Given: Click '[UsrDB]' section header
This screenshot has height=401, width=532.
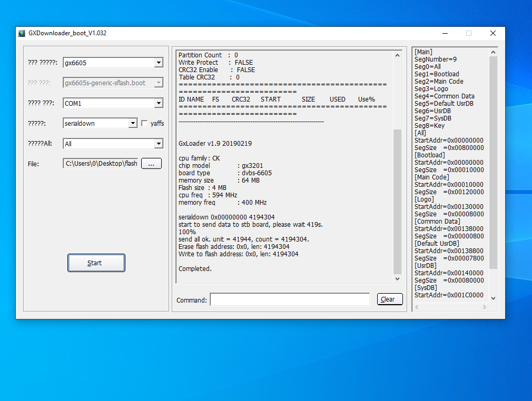Looking at the screenshot, I should (x=426, y=266).
